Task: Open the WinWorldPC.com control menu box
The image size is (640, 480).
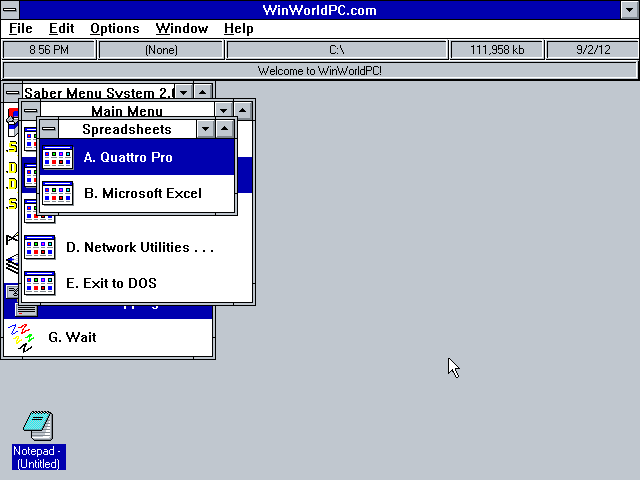Action: coord(10,10)
